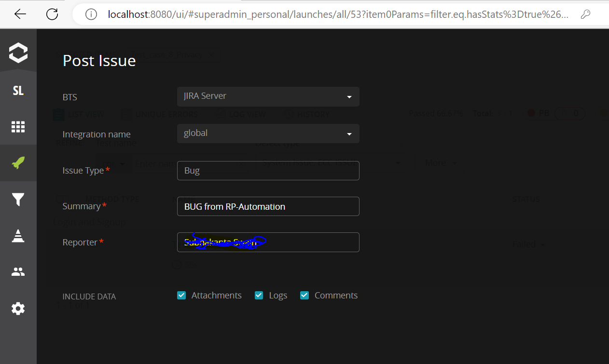Open project Members from the sidebar
The image size is (609, 364).
click(x=18, y=271)
